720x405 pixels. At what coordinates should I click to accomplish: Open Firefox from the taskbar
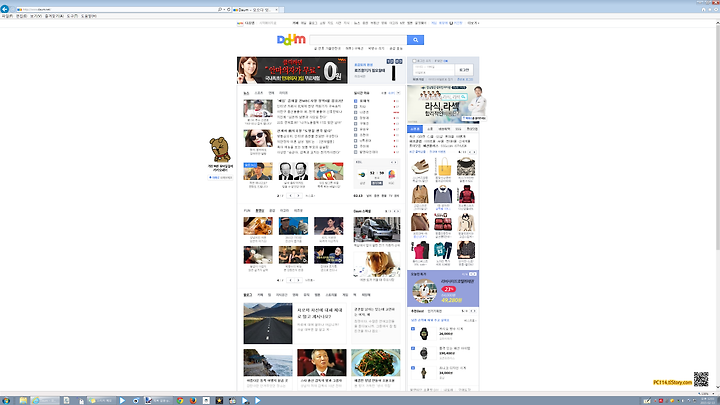(193, 400)
